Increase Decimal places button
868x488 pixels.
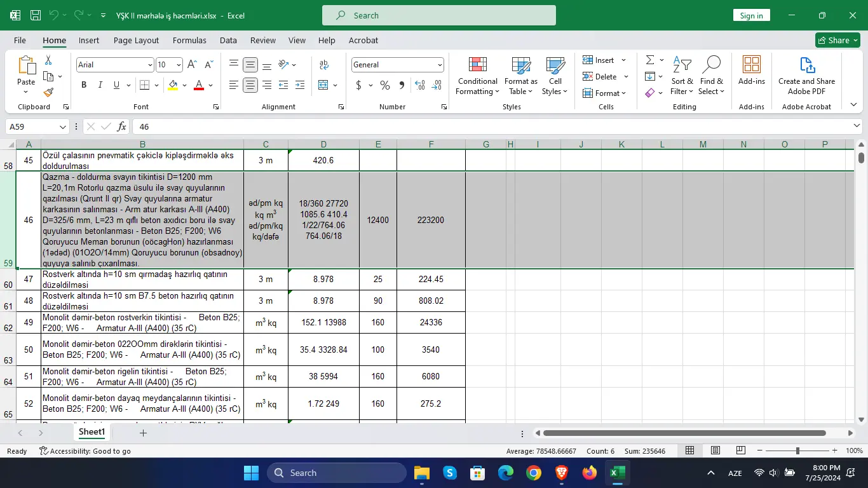[x=420, y=85]
